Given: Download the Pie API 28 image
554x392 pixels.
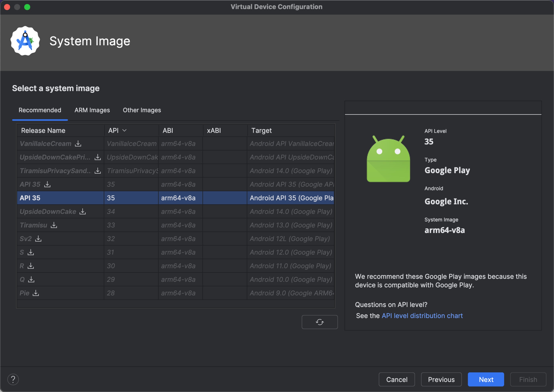Looking at the screenshot, I should click(x=36, y=293).
